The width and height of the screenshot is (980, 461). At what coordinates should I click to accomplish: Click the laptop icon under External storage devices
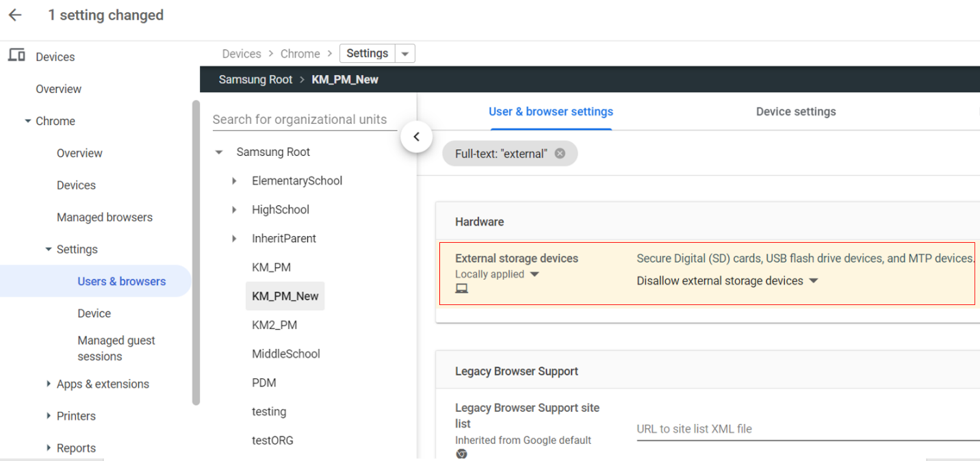(x=462, y=289)
